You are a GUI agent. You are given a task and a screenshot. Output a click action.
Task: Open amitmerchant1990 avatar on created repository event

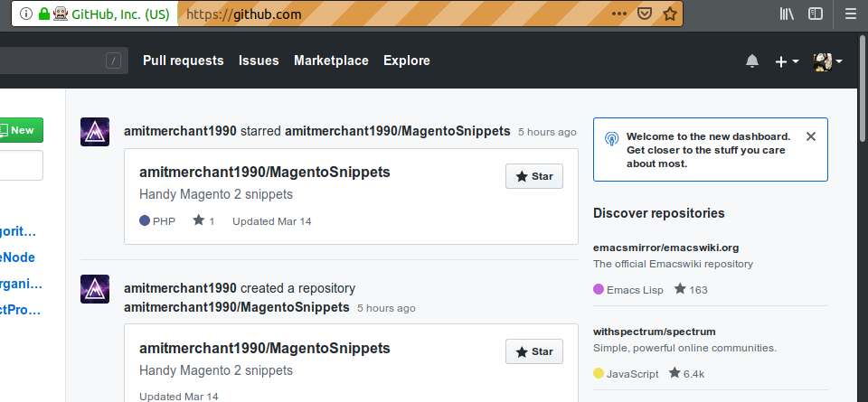[x=95, y=289]
